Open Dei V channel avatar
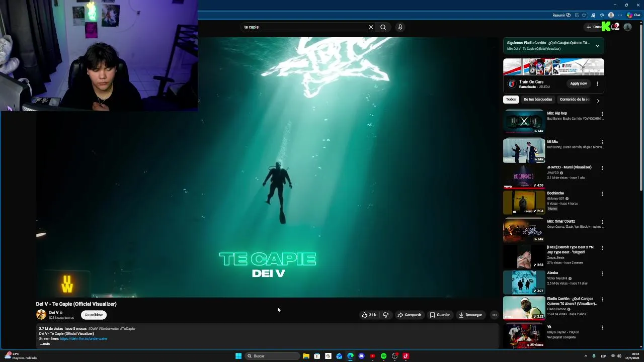The width and height of the screenshot is (644, 362). [41, 315]
